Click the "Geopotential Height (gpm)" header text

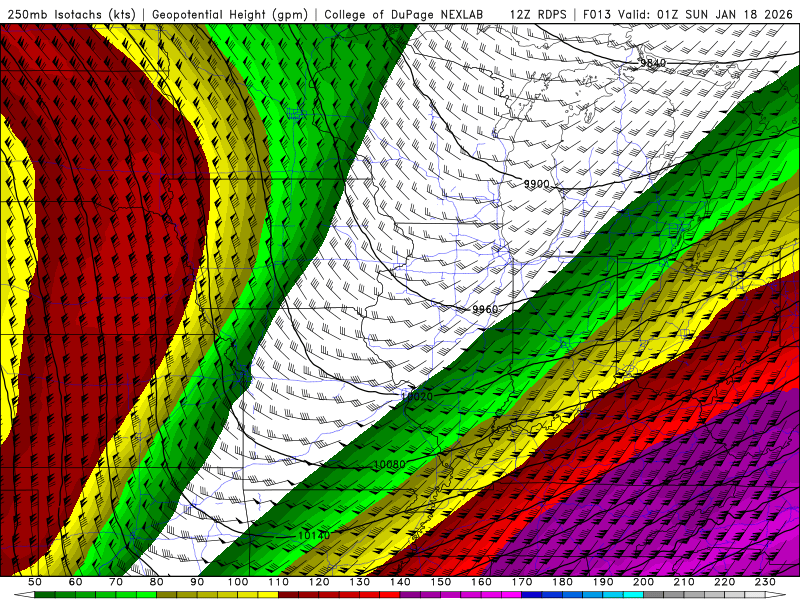pos(230,15)
